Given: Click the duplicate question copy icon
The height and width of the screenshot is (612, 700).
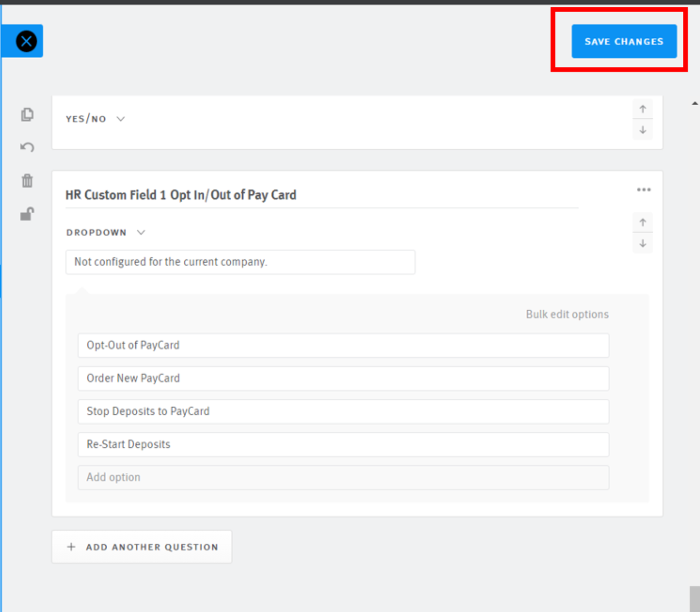Looking at the screenshot, I should click(x=27, y=114).
